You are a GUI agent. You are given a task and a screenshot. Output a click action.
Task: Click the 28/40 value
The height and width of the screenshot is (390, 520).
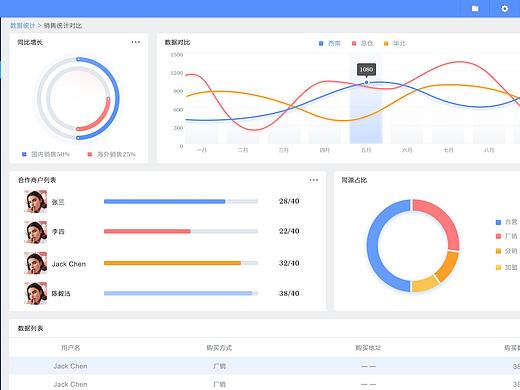click(x=289, y=201)
